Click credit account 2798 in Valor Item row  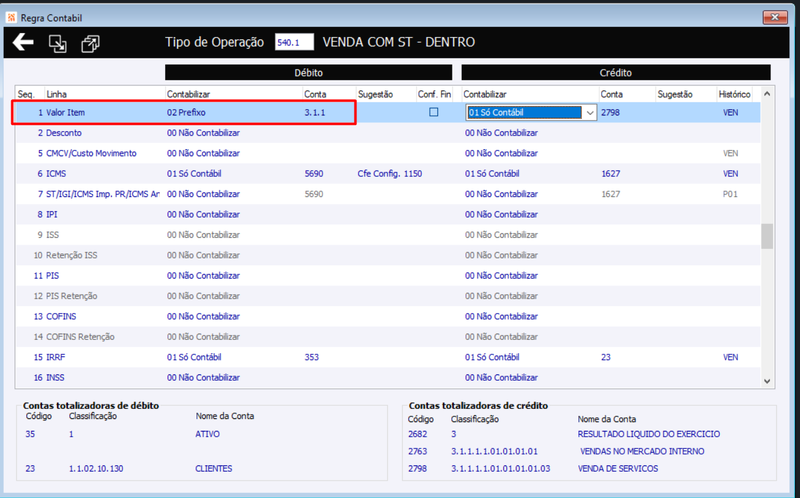pyautogui.click(x=610, y=112)
